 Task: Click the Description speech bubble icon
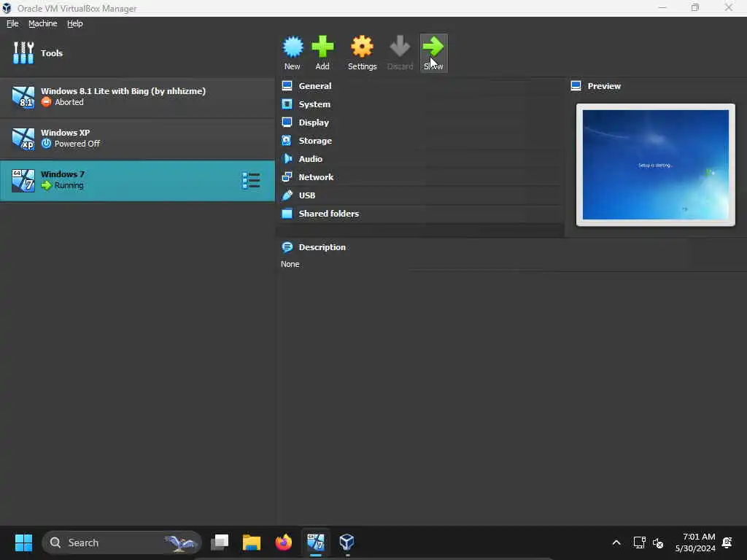[287, 246]
